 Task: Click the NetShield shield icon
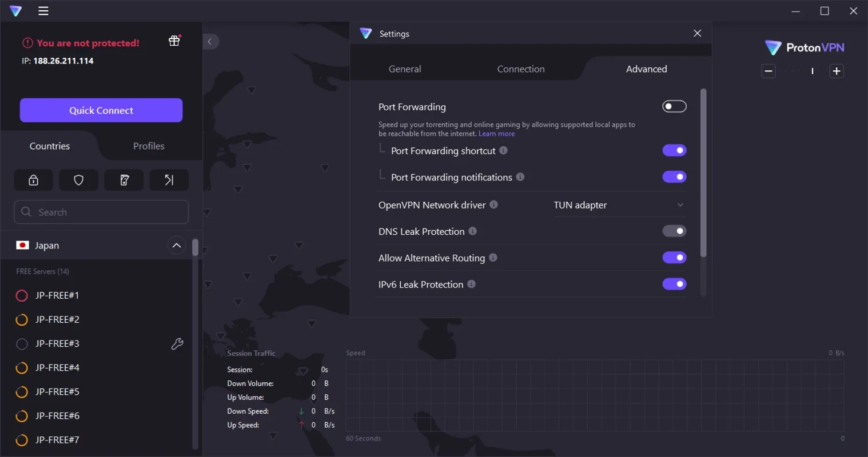coord(78,180)
